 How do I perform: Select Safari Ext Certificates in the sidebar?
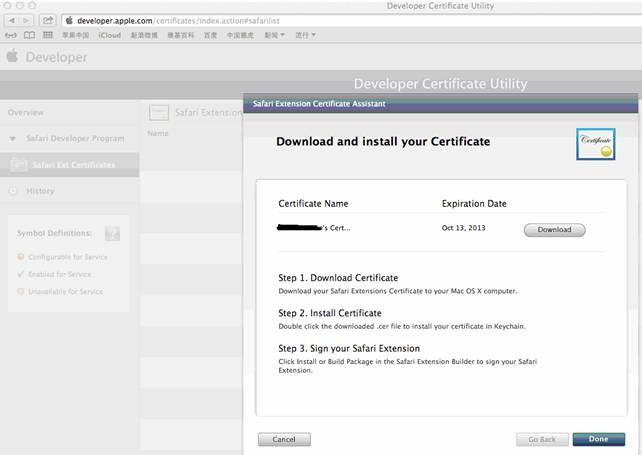coord(70,165)
